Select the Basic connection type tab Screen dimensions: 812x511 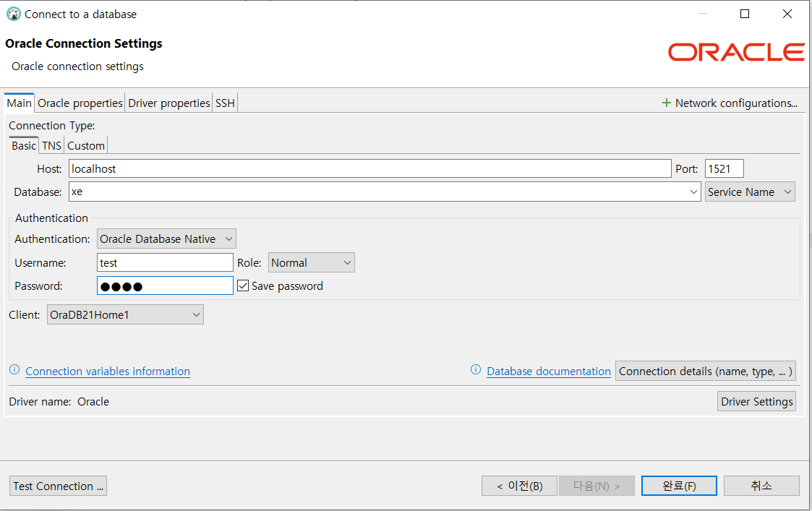pyautogui.click(x=24, y=145)
